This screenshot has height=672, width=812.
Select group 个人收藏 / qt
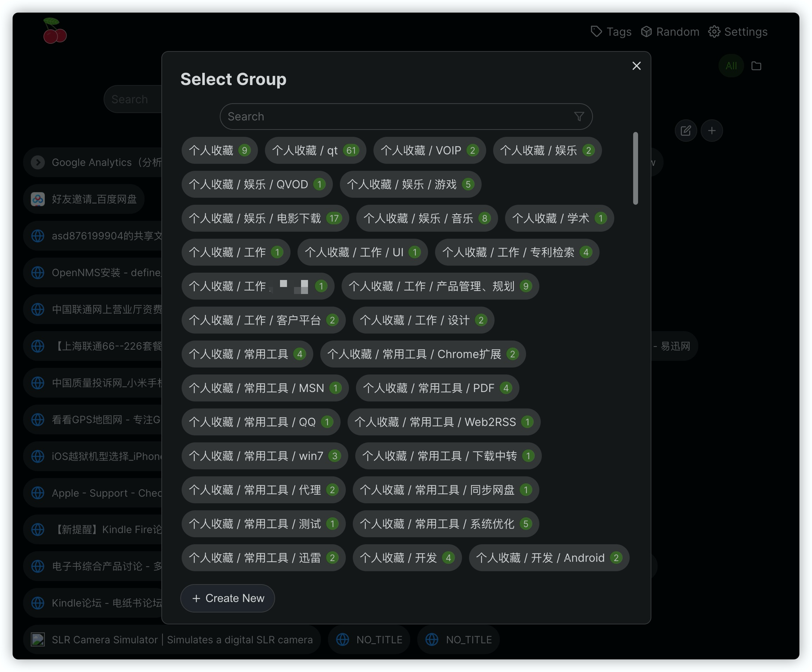click(x=315, y=150)
